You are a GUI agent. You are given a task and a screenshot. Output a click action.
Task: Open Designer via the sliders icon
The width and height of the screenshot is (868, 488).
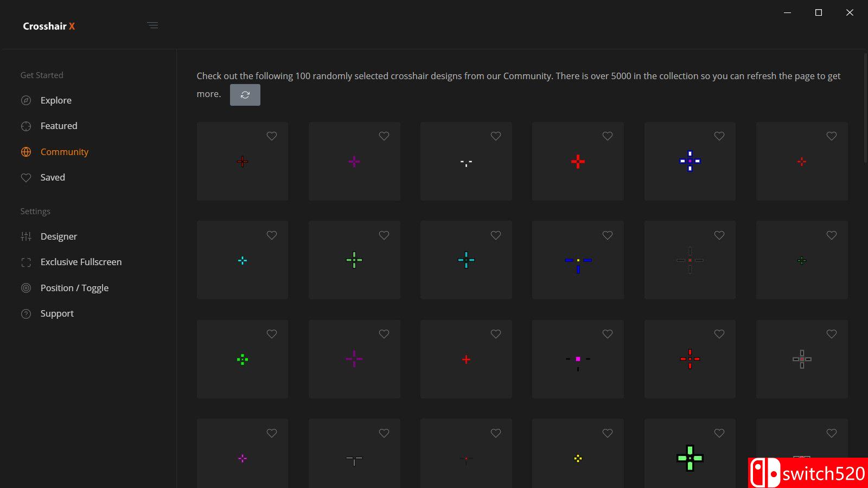pos(26,236)
